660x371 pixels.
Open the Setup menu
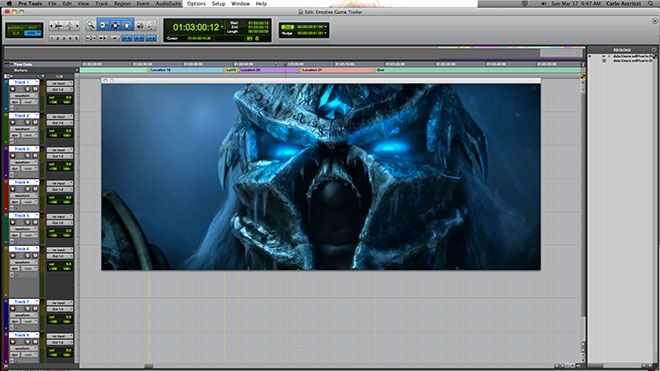pyautogui.click(x=218, y=3)
